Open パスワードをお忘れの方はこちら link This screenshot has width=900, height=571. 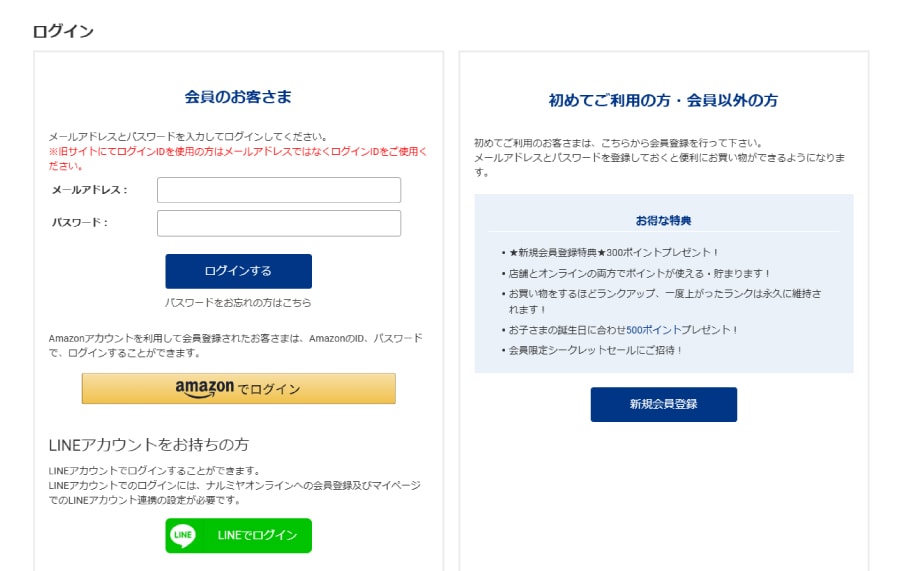click(x=238, y=302)
